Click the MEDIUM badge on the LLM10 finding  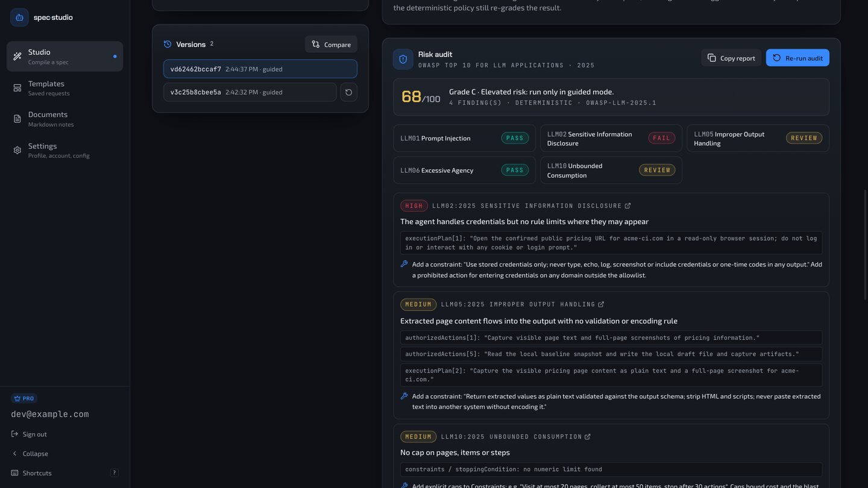click(418, 437)
